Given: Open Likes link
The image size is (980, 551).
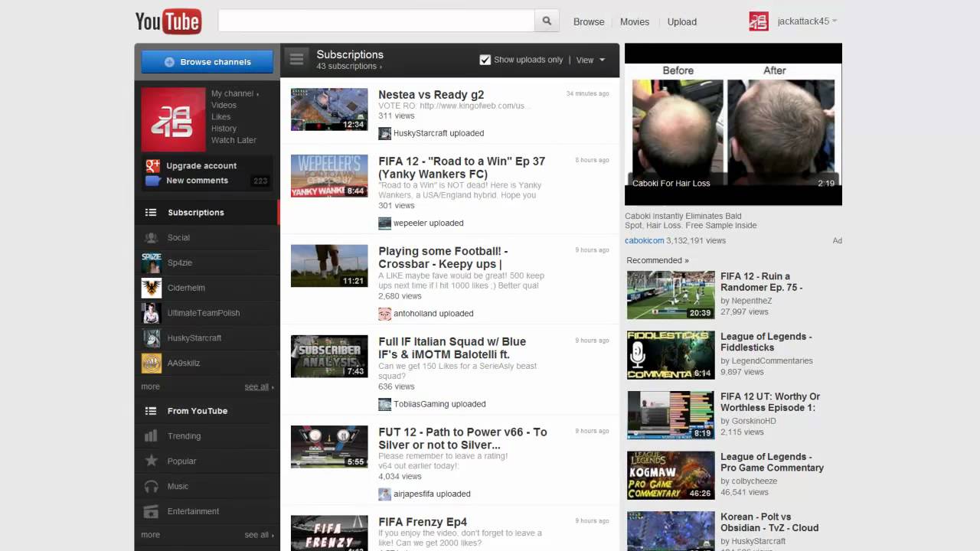Looking at the screenshot, I should (220, 117).
